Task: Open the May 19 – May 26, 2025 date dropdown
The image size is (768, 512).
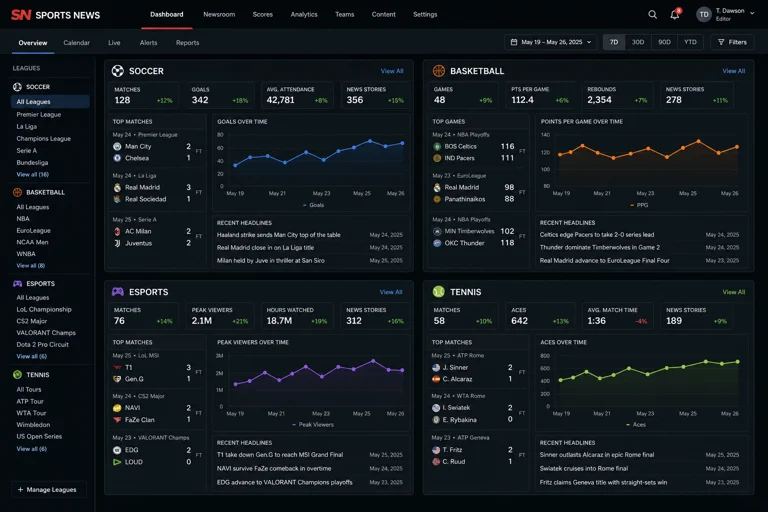Action: 551,42
